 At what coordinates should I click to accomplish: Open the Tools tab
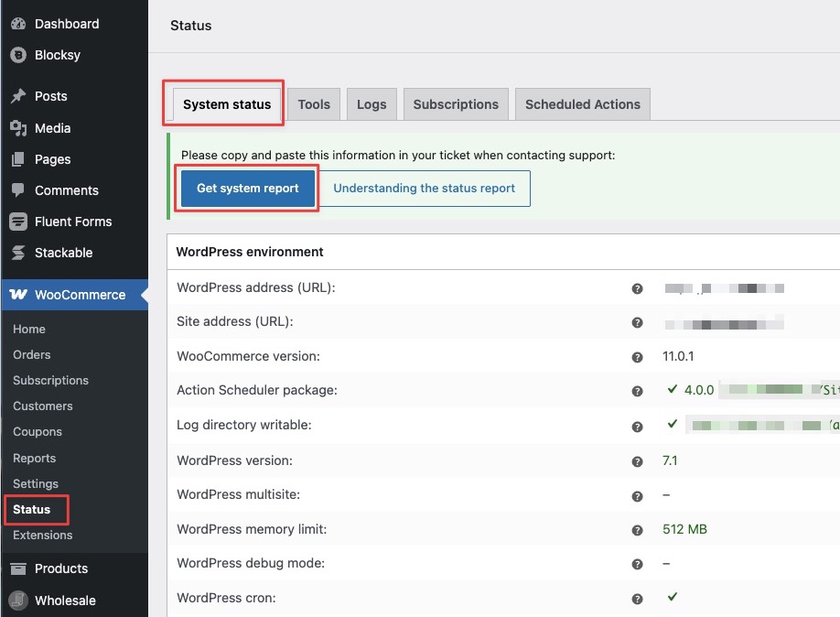[x=314, y=104]
